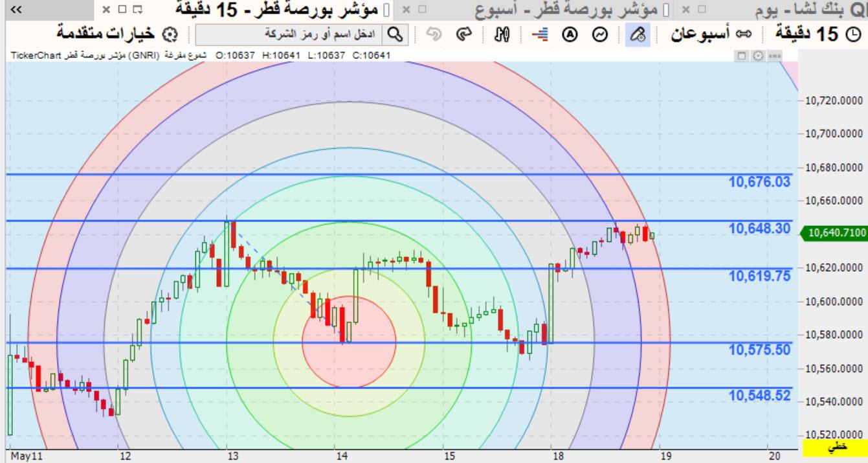Viewport: 868px width, 463px height.
Task: Click the clock interval icon
Action: (x=854, y=34)
